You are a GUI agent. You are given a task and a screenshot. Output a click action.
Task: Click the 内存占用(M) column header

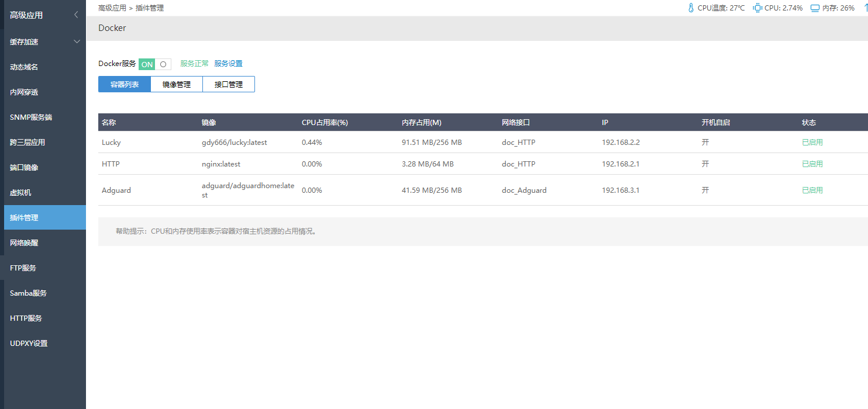(x=422, y=123)
